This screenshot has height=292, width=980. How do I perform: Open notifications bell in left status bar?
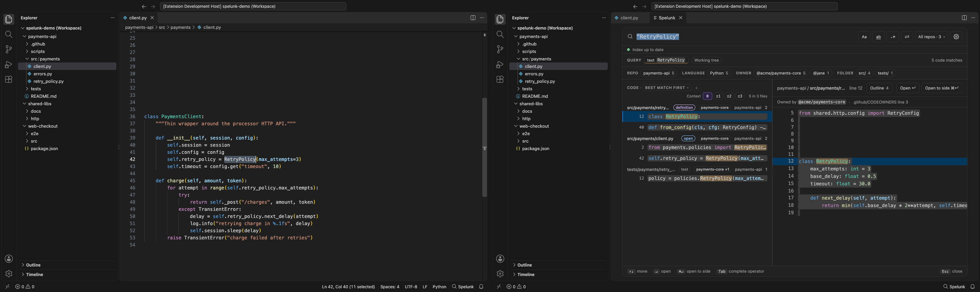click(x=481, y=287)
